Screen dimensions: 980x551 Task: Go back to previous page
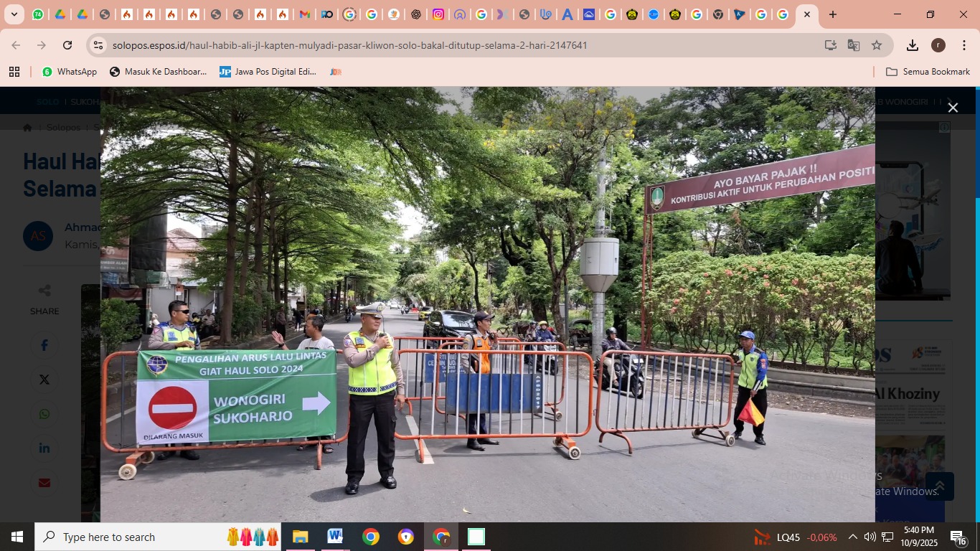point(16,45)
